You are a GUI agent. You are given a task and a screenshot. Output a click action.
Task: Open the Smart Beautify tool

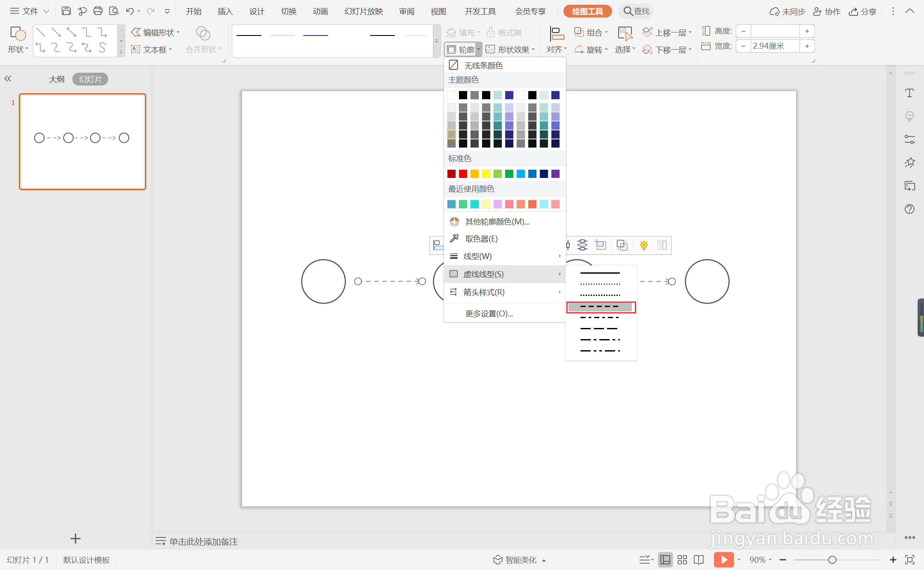click(x=519, y=560)
